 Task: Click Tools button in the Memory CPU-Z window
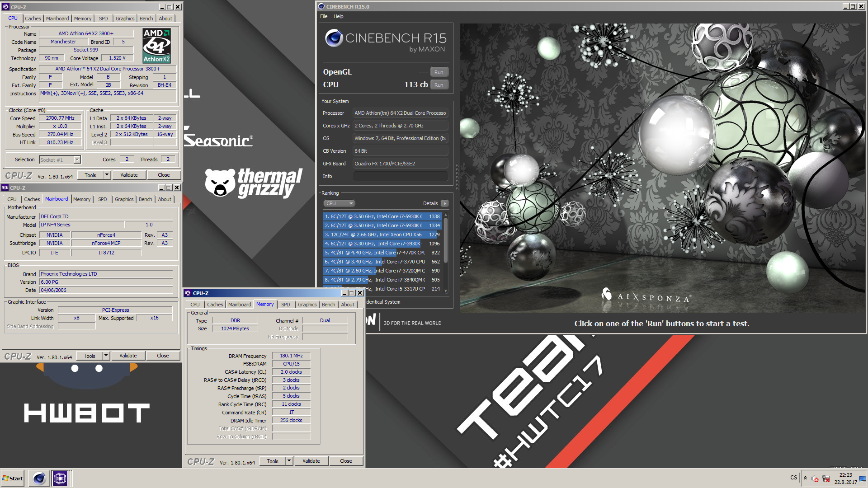(273, 461)
